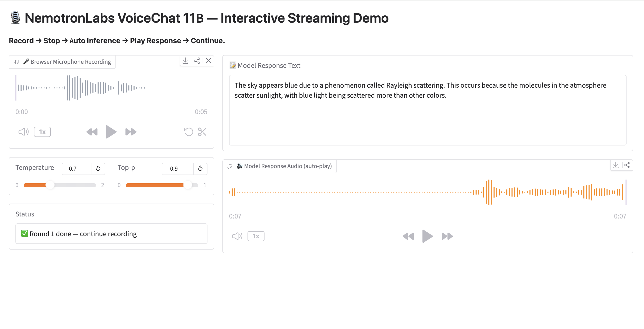Clear the browser microphone recording
The height and width of the screenshot is (329, 644).
coord(209,61)
